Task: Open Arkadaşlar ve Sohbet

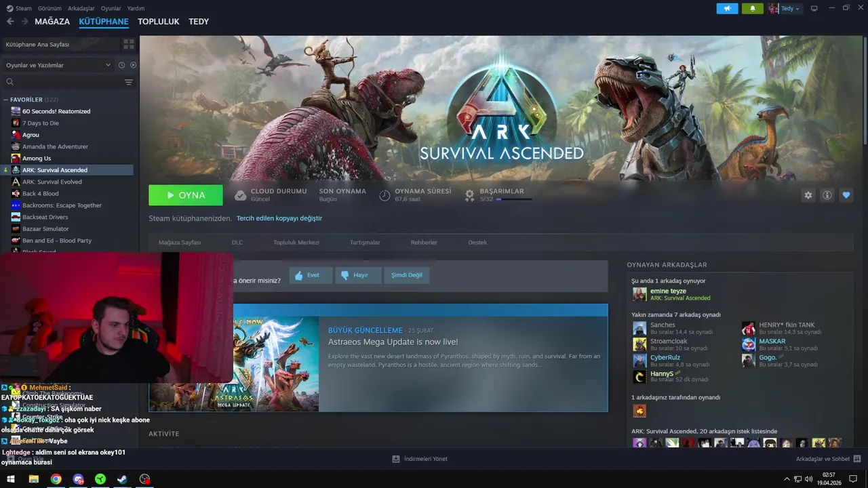Action: [x=828, y=459]
